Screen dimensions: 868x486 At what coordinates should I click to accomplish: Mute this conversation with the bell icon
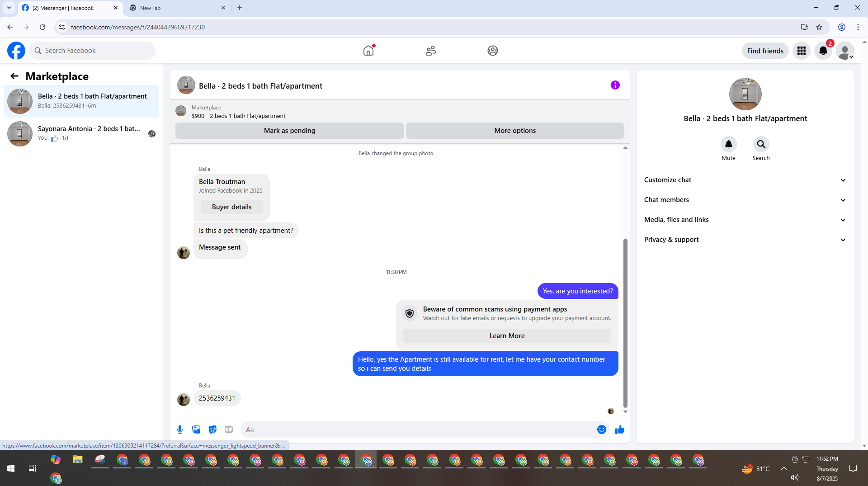tap(728, 144)
